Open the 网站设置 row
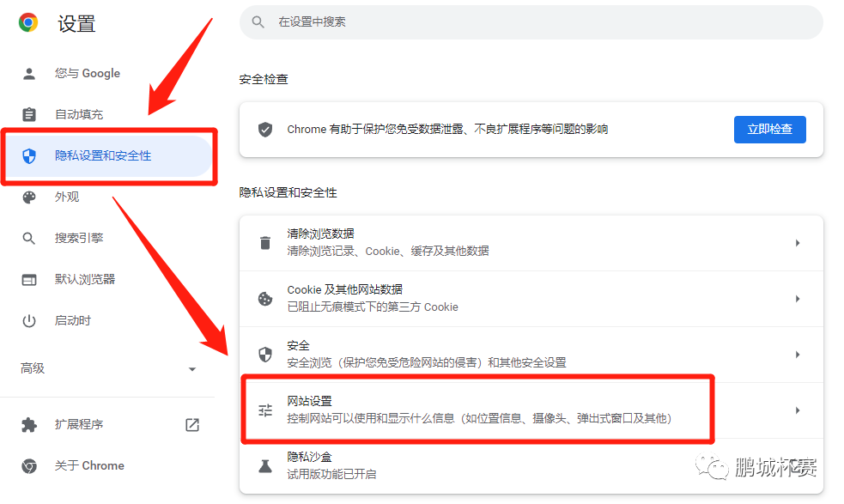 (x=531, y=410)
